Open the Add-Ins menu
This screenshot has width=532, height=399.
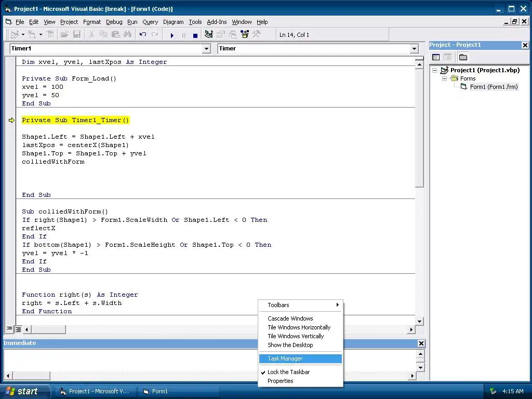[217, 22]
